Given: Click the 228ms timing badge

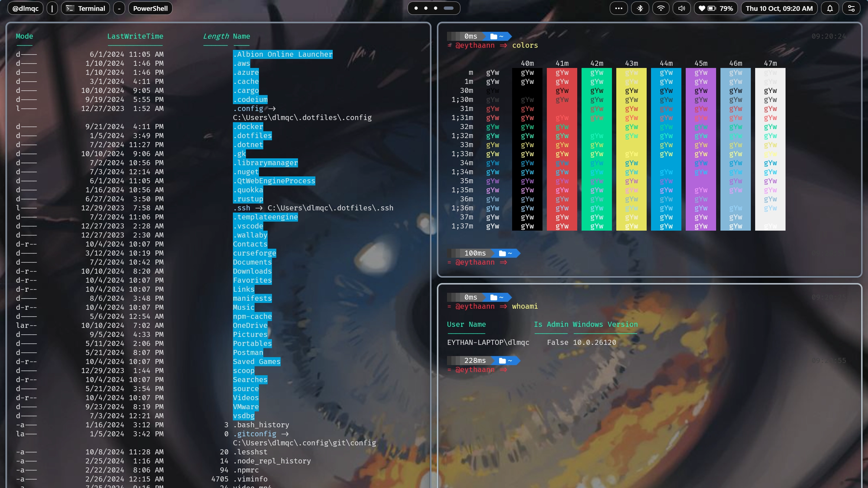Looking at the screenshot, I should pos(475,360).
